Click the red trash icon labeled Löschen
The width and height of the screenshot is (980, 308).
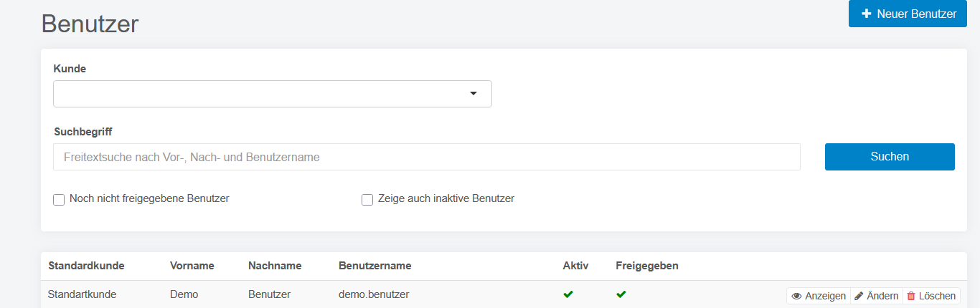point(911,296)
